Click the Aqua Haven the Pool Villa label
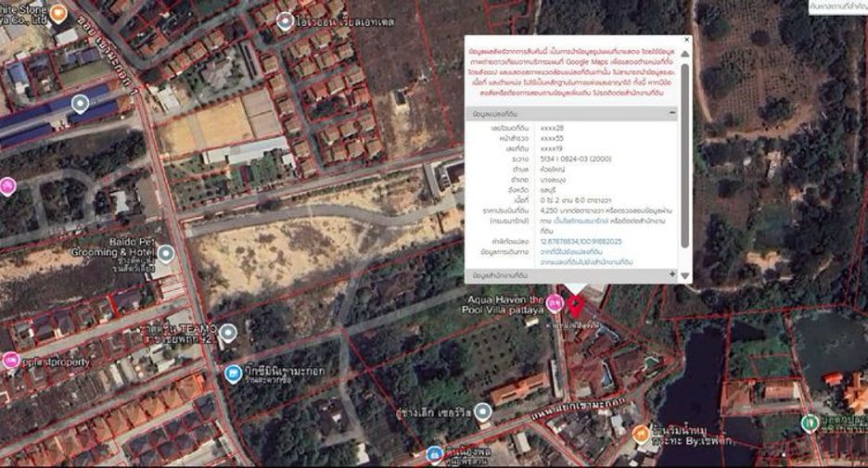The image size is (868, 468). (504, 305)
